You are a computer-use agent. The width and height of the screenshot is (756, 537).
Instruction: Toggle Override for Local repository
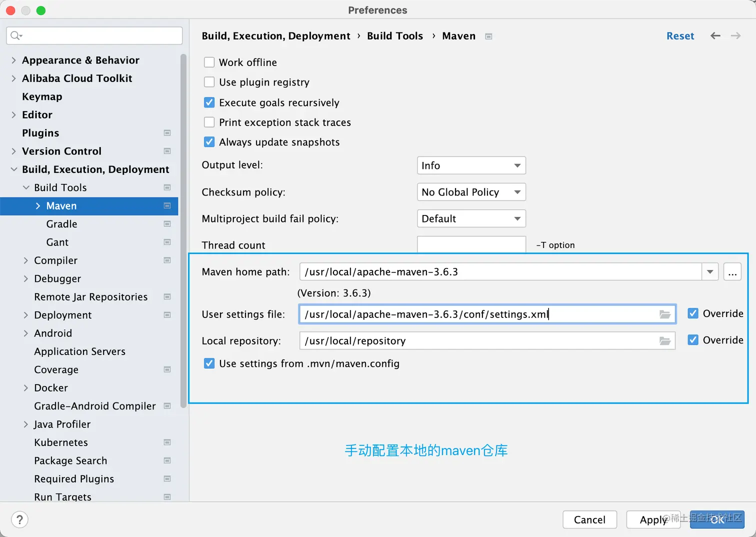[693, 340]
